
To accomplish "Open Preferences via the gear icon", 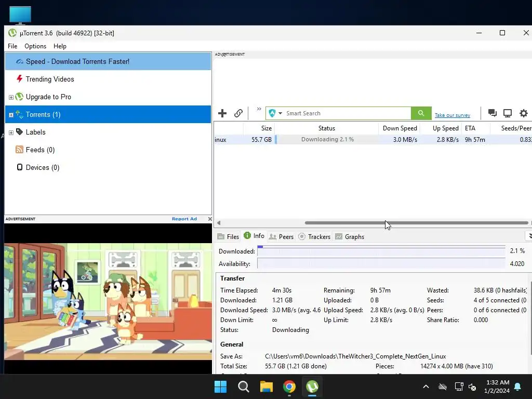I will pyautogui.click(x=524, y=113).
